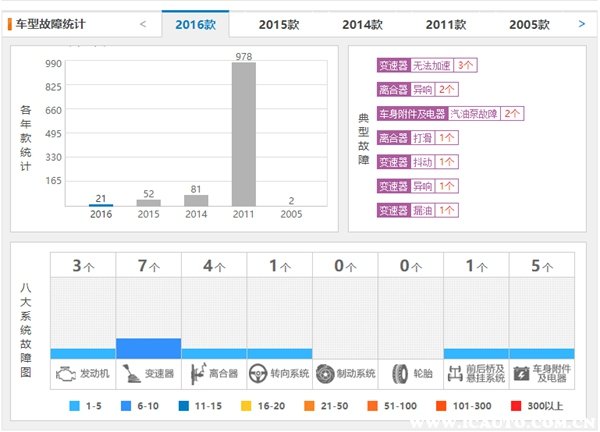This screenshot has height=432, width=600.
Task: Click the steering wheel (转向系统) icon
Action: (x=260, y=374)
